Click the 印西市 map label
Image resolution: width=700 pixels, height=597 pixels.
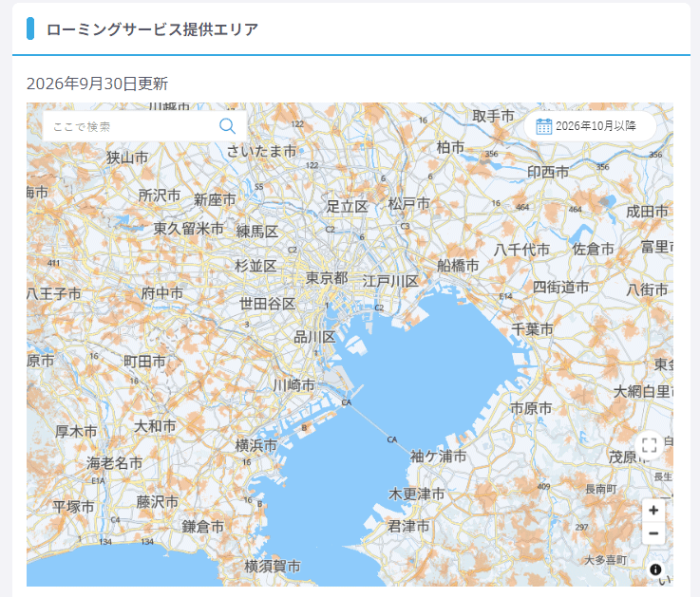coord(548,172)
